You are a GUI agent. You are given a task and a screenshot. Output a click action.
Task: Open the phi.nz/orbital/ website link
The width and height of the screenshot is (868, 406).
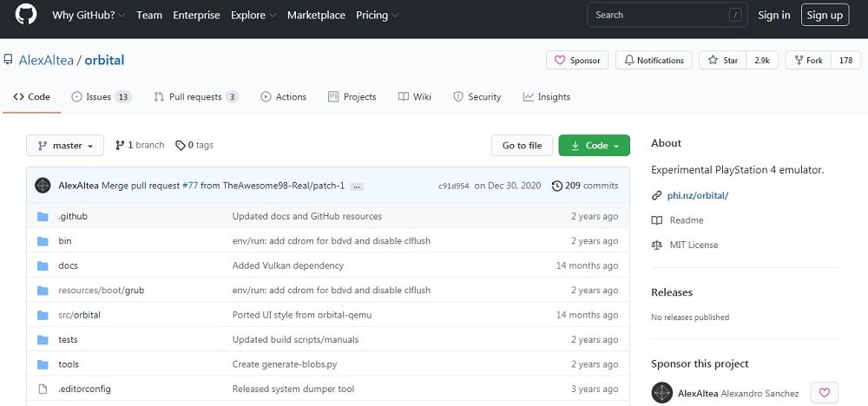698,195
